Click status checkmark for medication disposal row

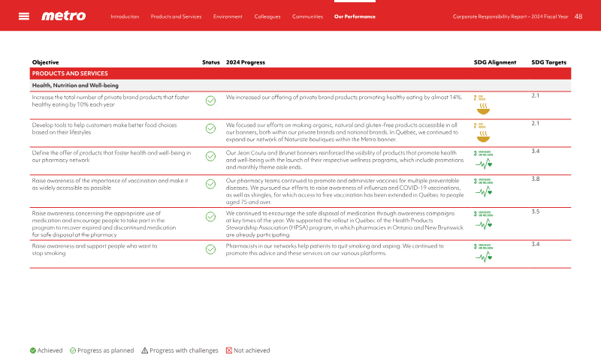210,217
